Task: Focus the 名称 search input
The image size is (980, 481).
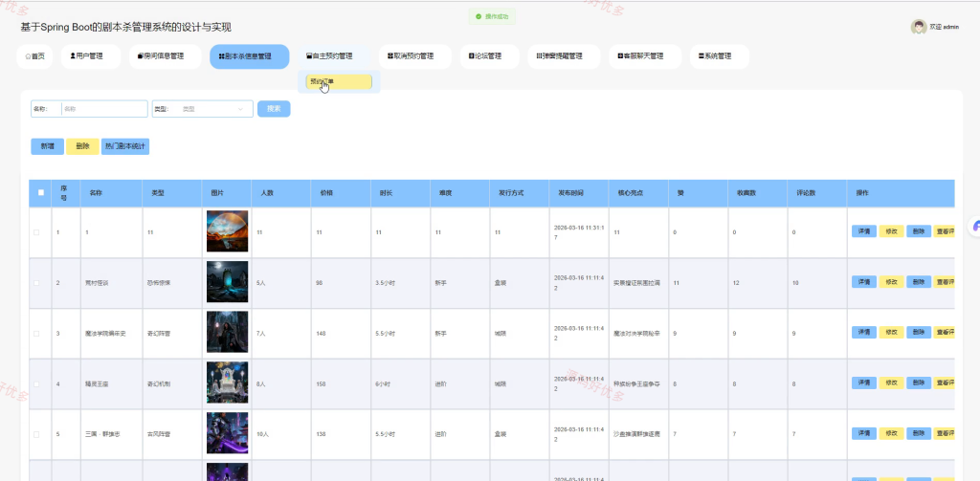Action: coord(103,109)
